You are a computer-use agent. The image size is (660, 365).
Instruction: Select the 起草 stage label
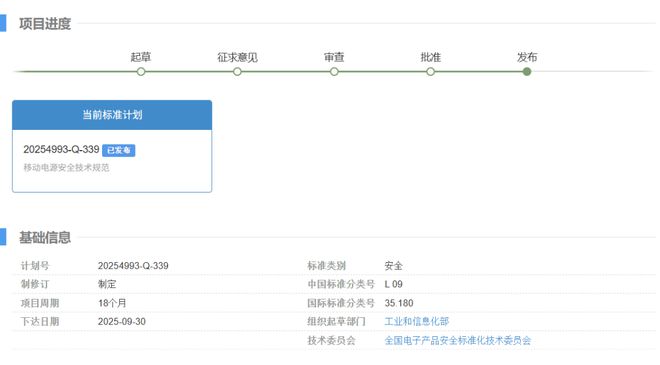pos(141,57)
